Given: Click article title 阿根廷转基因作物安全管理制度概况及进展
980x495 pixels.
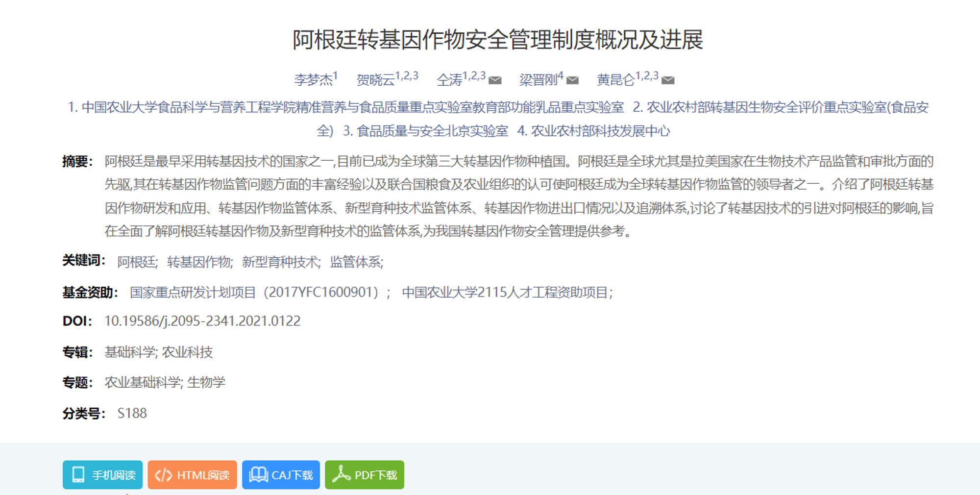Looking at the screenshot, I should [x=498, y=40].
